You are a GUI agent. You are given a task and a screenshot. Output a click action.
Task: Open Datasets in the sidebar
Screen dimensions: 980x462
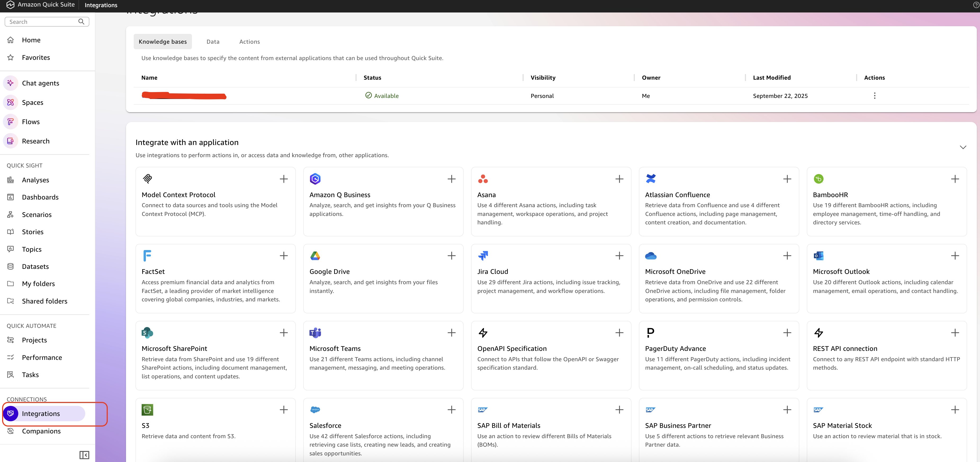point(35,266)
